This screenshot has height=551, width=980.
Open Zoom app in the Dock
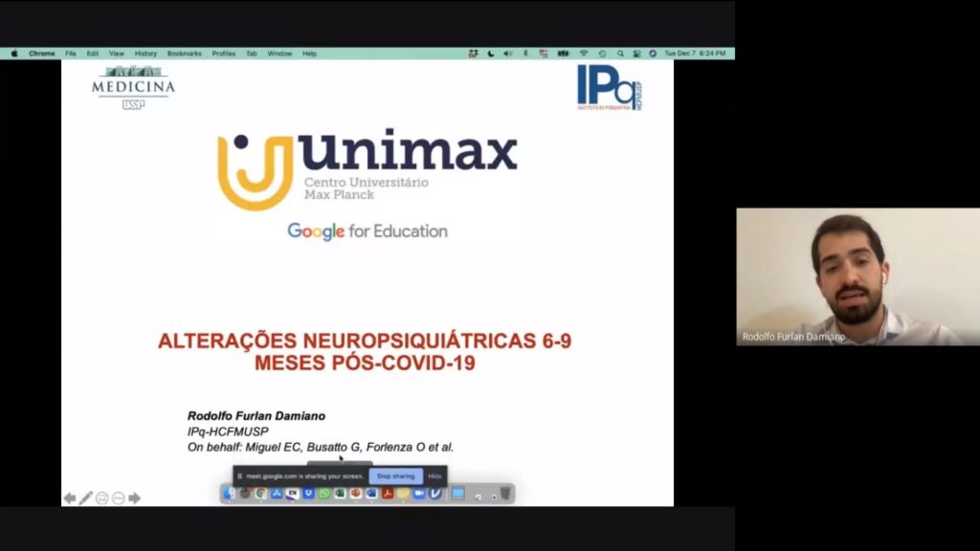(x=419, y=494)
